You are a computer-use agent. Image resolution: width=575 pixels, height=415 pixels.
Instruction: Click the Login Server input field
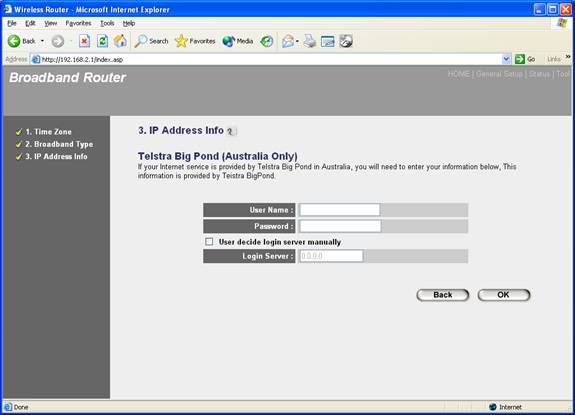(x=331, y=256)
